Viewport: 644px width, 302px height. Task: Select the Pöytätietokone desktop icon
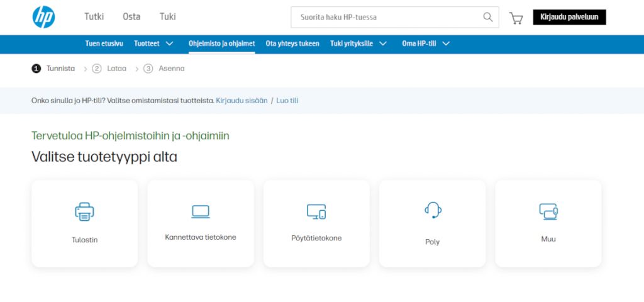click(x=316, y=211)
